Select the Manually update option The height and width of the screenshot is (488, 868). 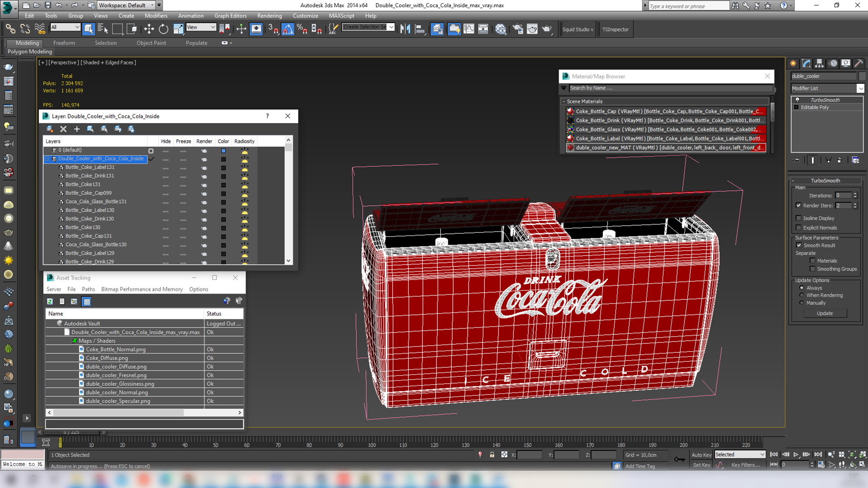802,303
